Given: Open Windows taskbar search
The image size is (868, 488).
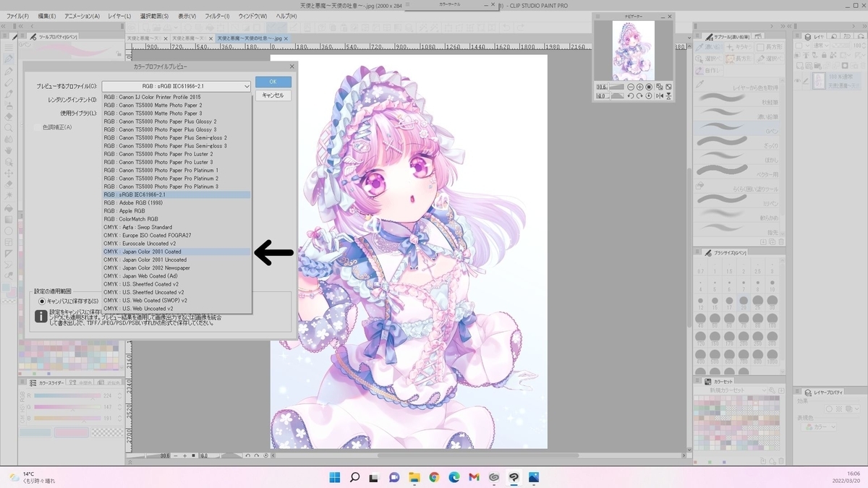Looking at the screenshot, I should pyautogui.click(x=354, y=477).
